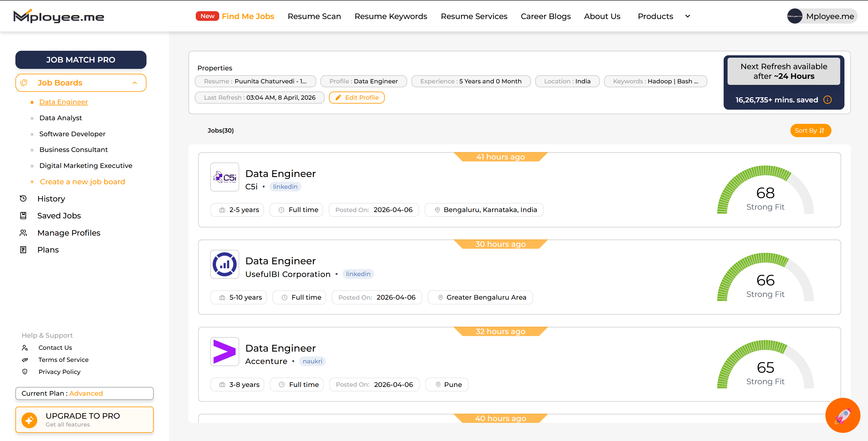Click the Upgrade to Pro banner
Viewport: 868px width, 441px height.
pos(84,420)
